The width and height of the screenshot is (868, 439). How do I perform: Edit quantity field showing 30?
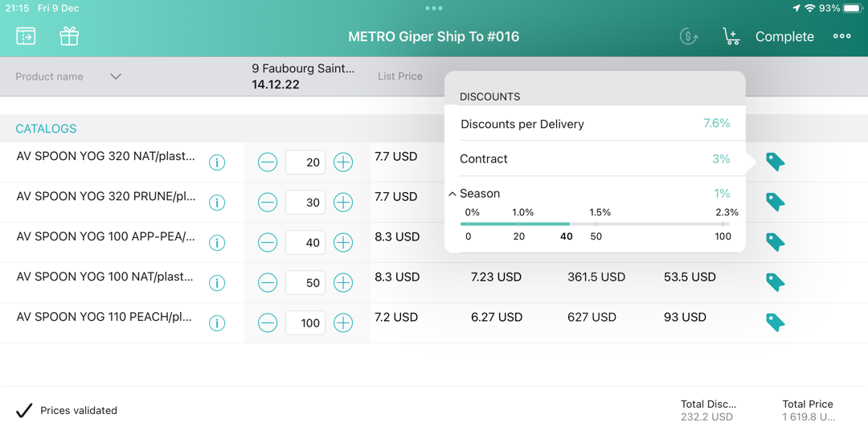click(305, 202)
